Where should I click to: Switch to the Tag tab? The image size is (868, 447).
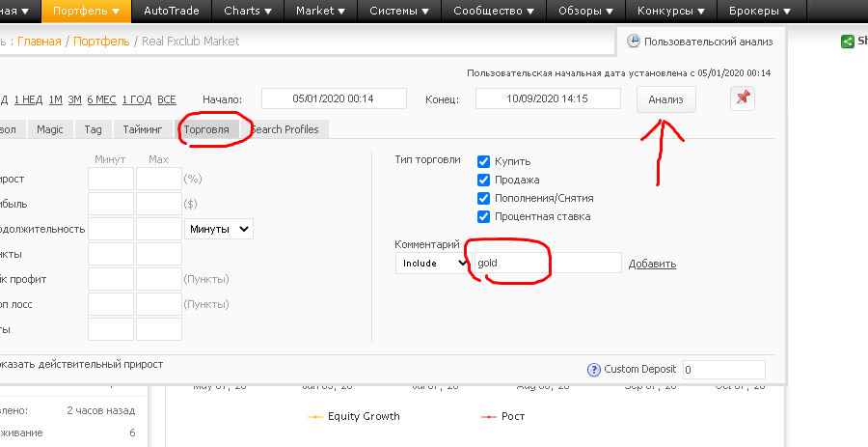[x=93, y=129]
